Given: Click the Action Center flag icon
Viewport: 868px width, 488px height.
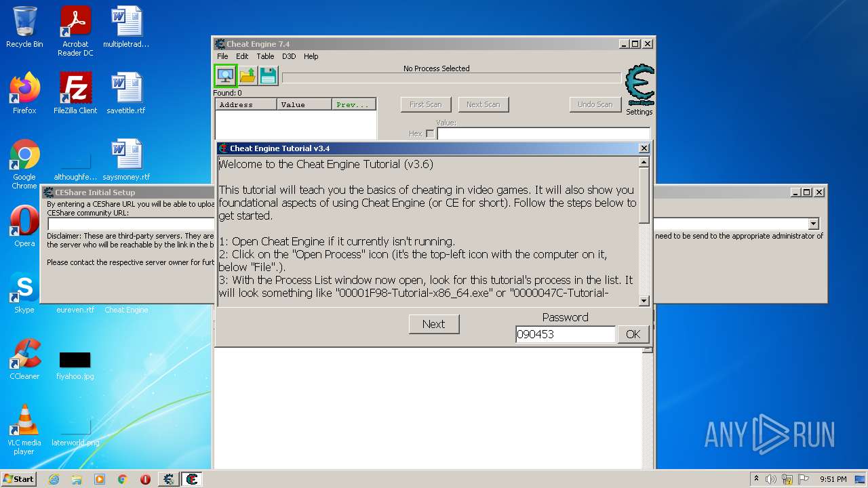Looking at the screenshot, I should point(803,479).
